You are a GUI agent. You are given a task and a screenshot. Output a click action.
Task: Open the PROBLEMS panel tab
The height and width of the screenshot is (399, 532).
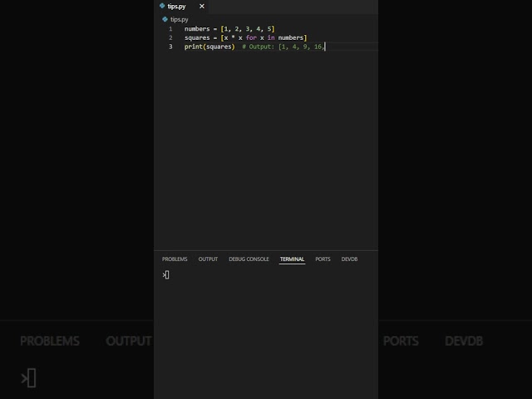[x=175, y=259]
